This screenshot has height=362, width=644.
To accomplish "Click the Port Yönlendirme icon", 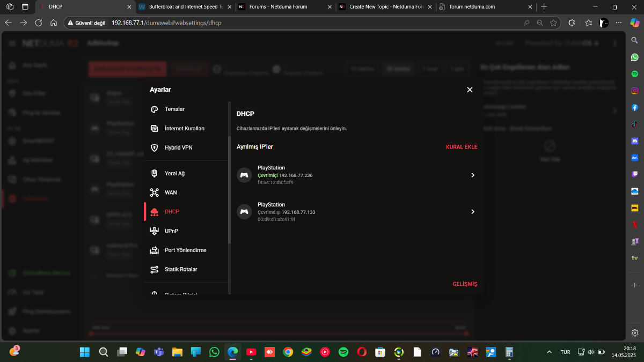I will [155, 250].
